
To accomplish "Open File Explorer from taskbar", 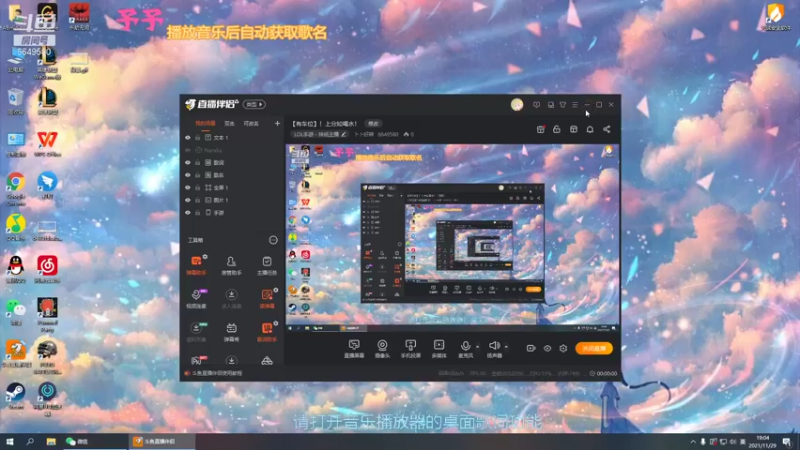I will 51,441.
